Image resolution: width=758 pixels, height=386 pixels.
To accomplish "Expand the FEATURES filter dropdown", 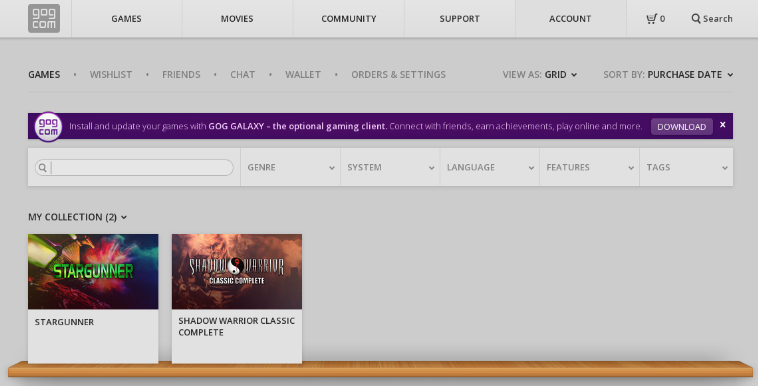I will [x=589, y=167].
